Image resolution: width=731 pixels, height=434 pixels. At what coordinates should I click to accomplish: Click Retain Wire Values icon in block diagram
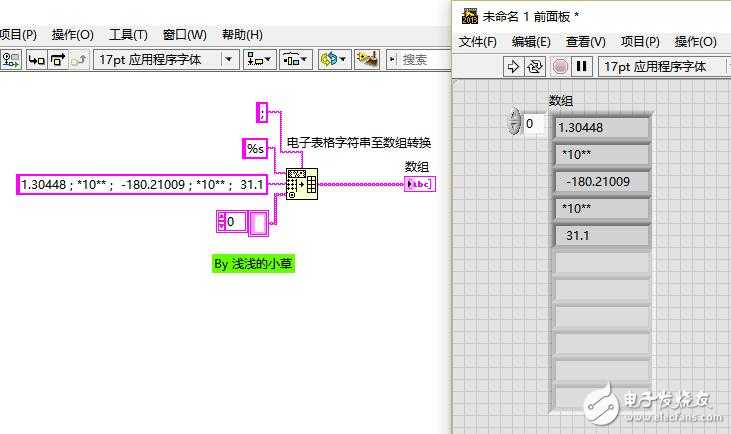click(x=11, y=60)
